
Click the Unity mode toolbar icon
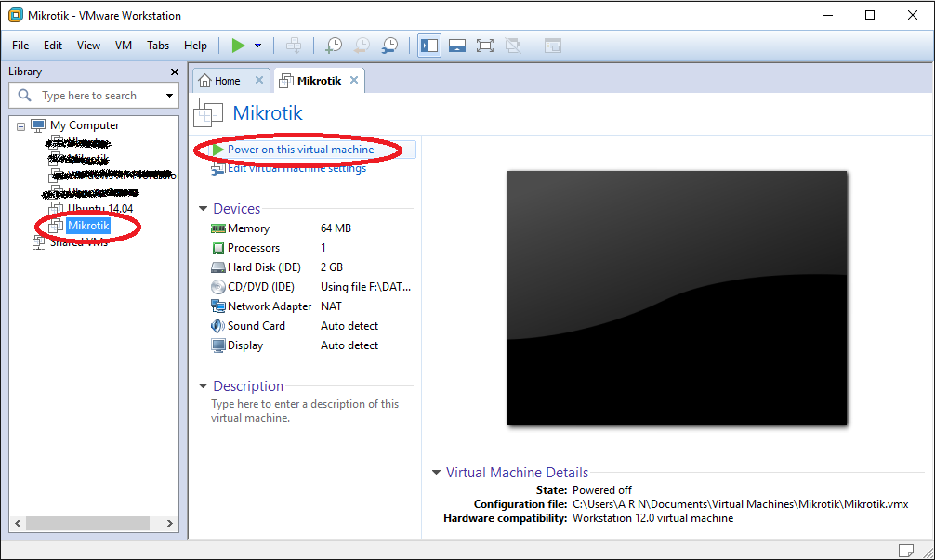coord(513,46)
